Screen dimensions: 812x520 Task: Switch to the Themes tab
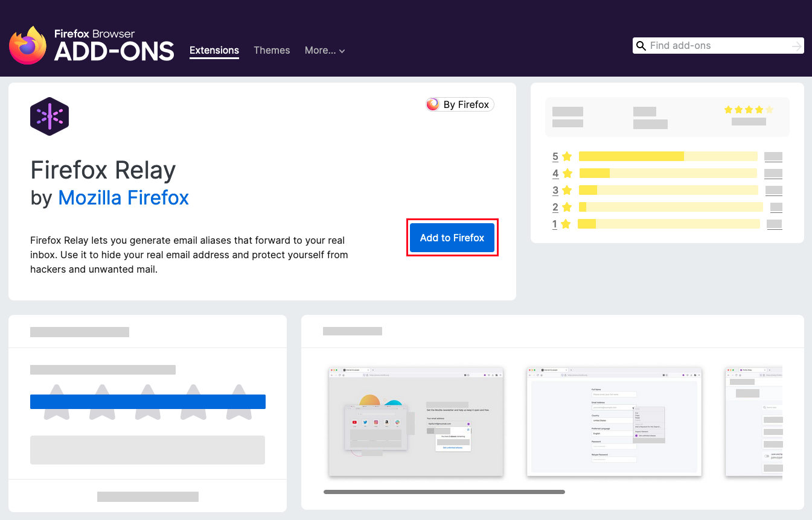pyautogui.click(x=272, y=51)
